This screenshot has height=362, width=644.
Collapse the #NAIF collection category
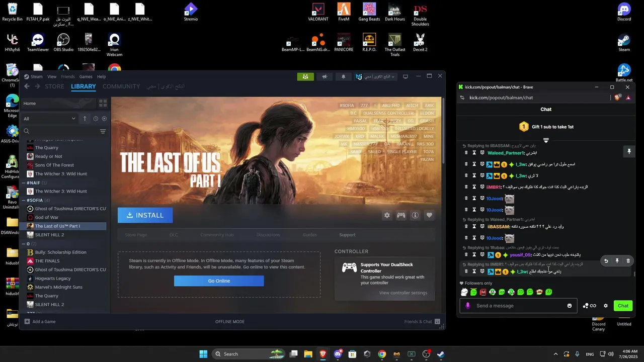(x=23, y=183)
